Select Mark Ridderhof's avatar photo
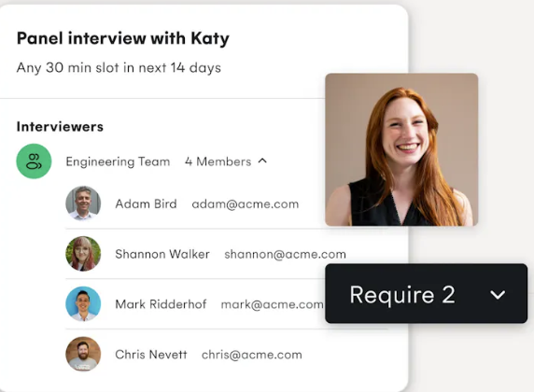534x392 pixels. 83,303
